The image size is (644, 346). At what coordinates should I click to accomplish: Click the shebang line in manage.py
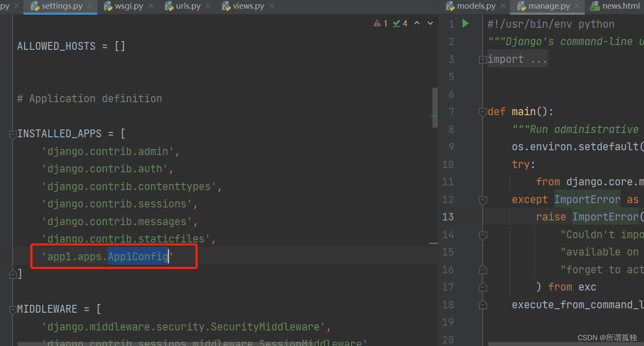click(x=551, y=24)
